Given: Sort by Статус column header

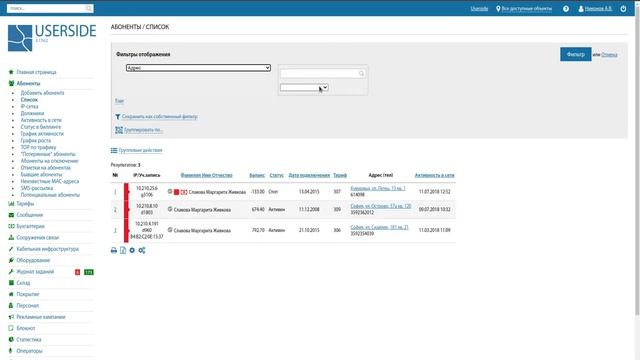Looking at the screenshot, I should (x=276, y=175).
